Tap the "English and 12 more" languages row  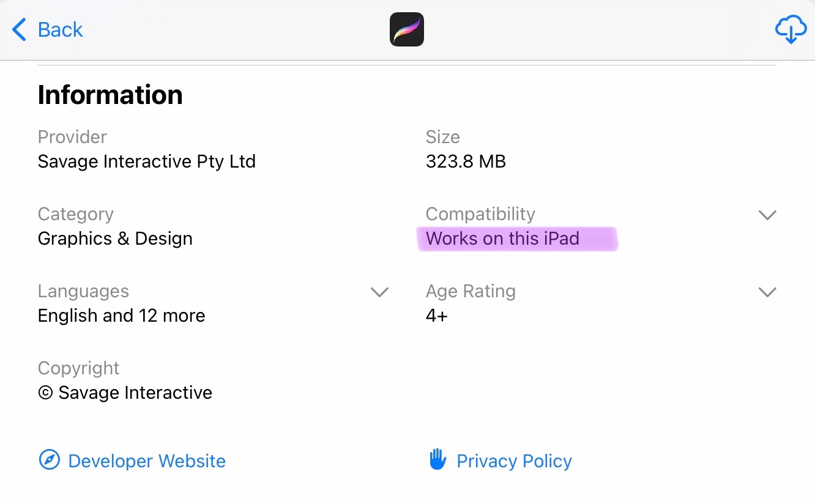[x=121, y=316]
